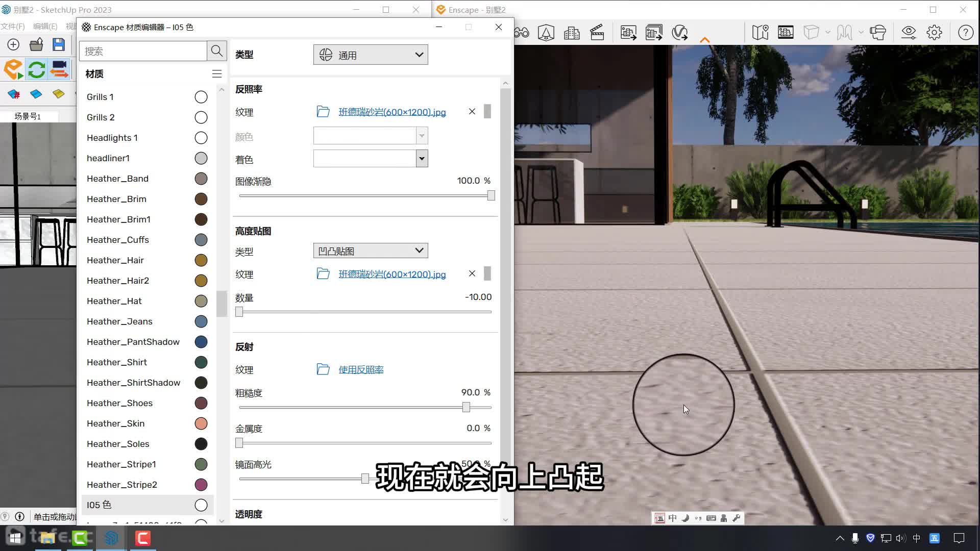Toggle the Heather_Stripe2 material visibility
The width and height of the screenshot is (980, 551).
[201, 484]
